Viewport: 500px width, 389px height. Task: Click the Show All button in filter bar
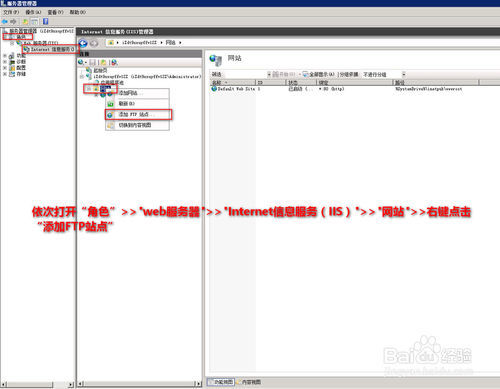pos(318,74)
